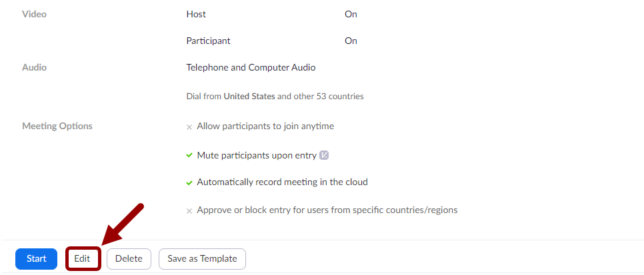Click green checkmark beside Automatically record meeting

coord(189,182)
